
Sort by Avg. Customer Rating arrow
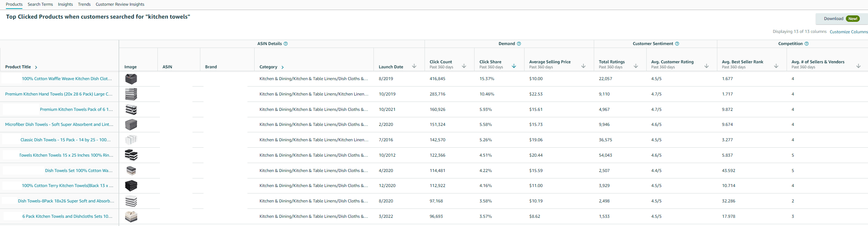707,66
